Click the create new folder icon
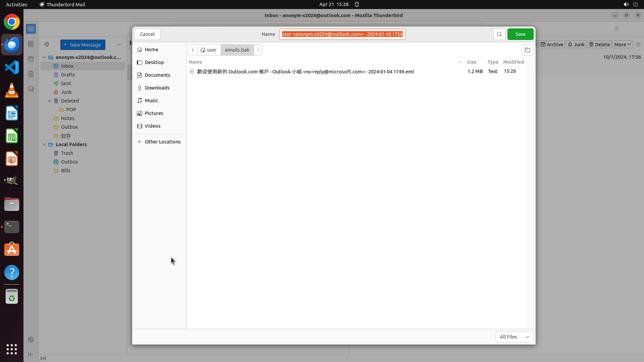This screenshot has height=362, width=644. 527,50
